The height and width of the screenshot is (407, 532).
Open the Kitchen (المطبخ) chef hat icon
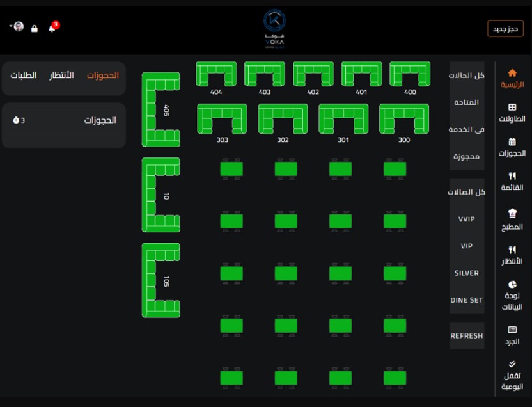512,214
